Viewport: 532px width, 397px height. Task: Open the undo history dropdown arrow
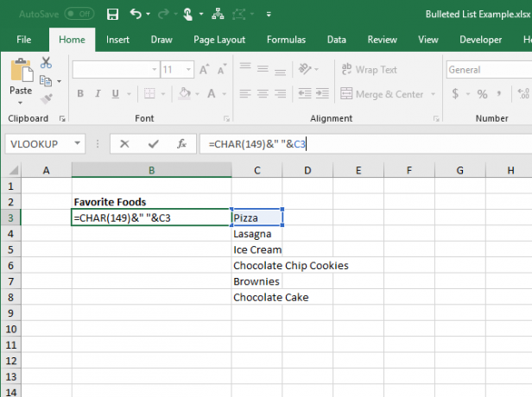(149, 14)
